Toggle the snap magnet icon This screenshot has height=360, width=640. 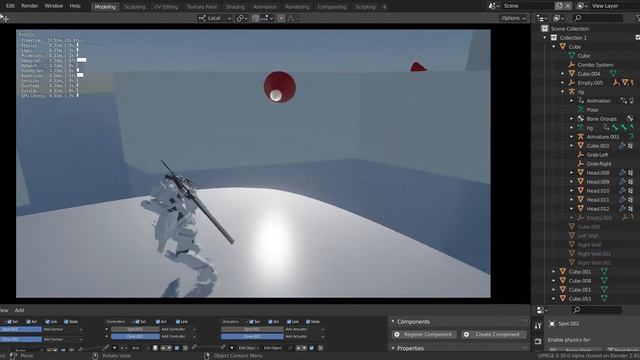(256, 18)
